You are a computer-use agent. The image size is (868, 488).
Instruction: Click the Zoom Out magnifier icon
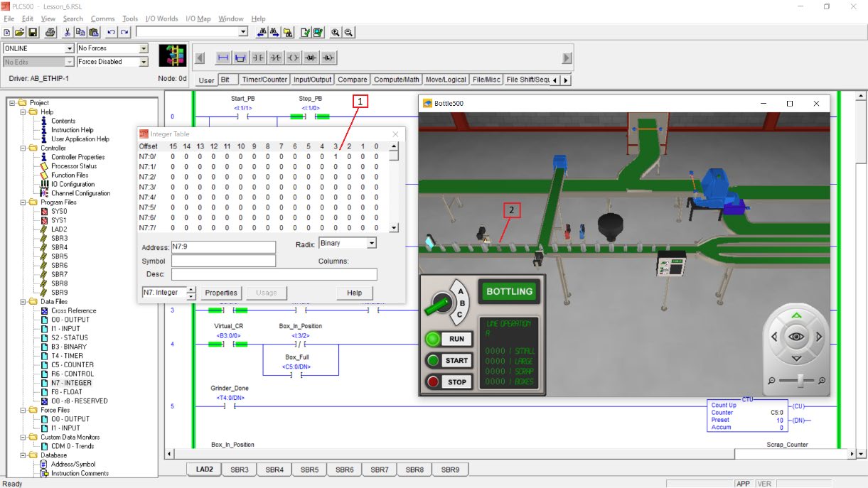point(348,32)
